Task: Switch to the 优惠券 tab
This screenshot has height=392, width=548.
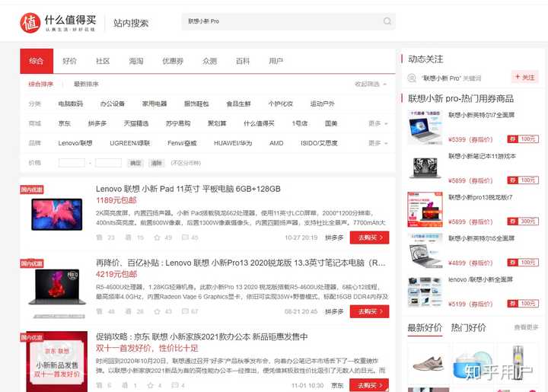Action: coord(173,61)
